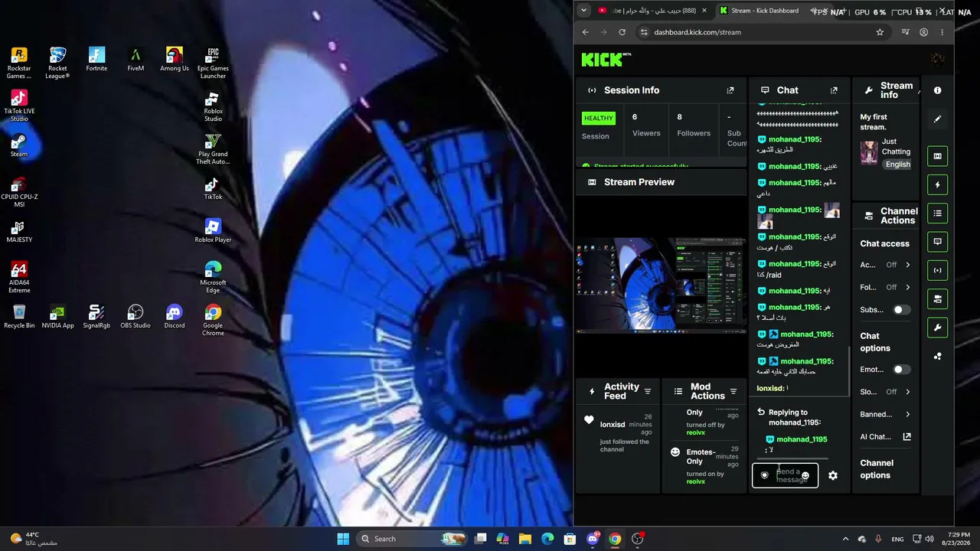
Task: Click the English language tag
Action: click(x=898, y=165)
